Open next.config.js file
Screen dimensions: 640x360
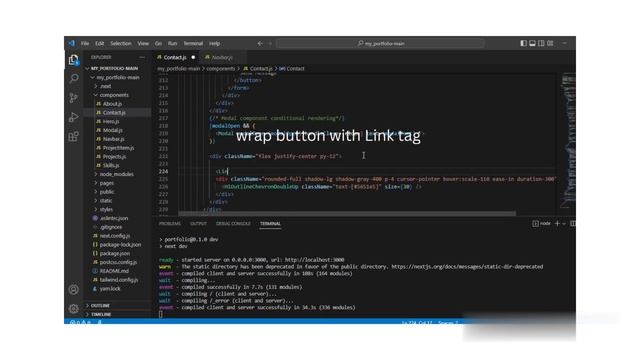coord(115,236)
